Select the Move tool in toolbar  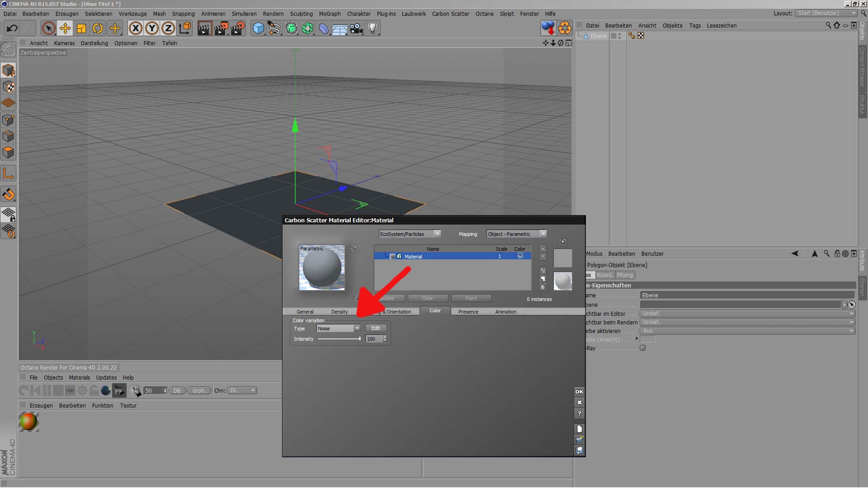pos(65,28)
